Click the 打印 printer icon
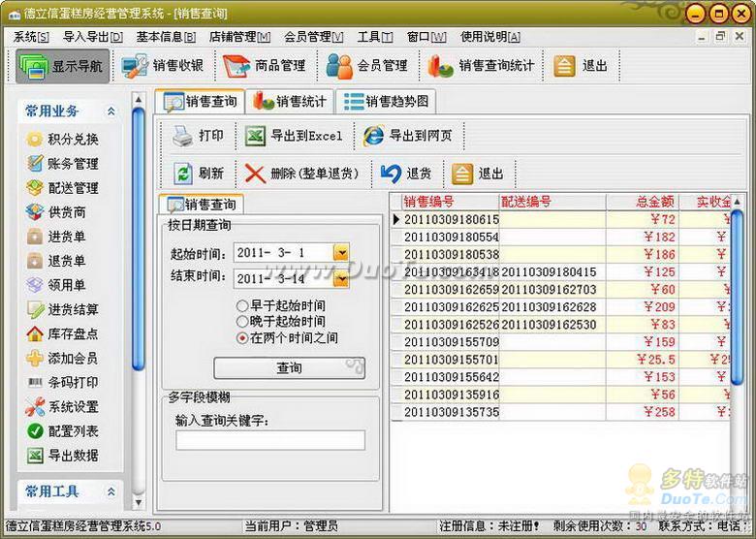 coord(182,136)
